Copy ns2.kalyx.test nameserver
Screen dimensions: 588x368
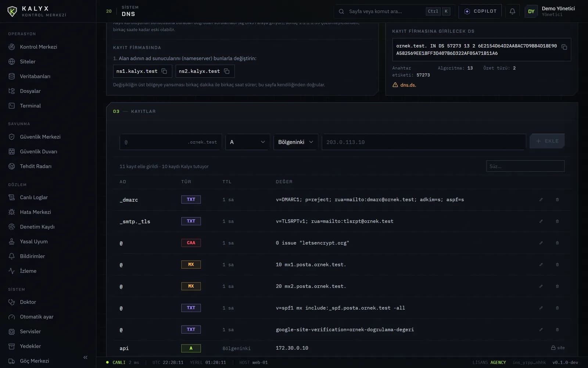click(227, 71)
